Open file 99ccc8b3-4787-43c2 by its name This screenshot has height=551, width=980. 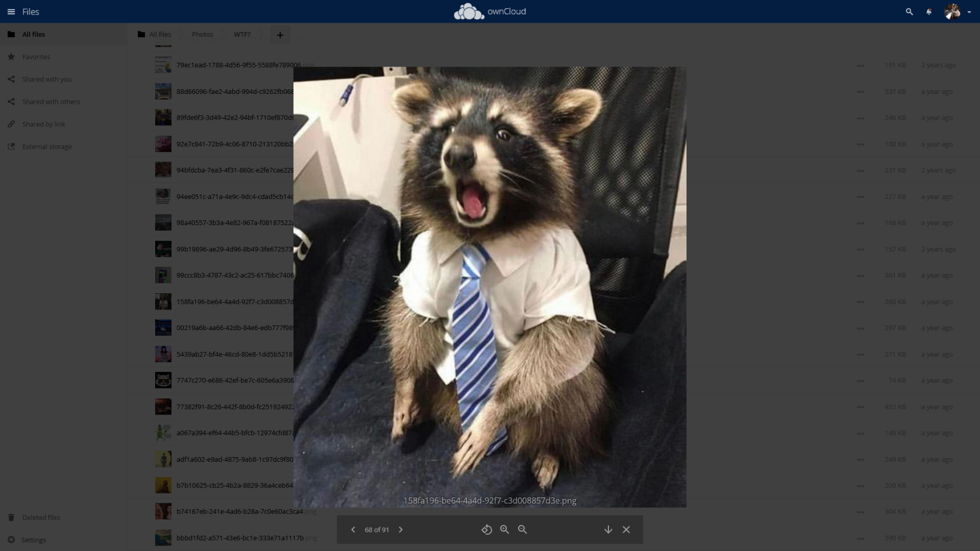click(x=235, y=275)
